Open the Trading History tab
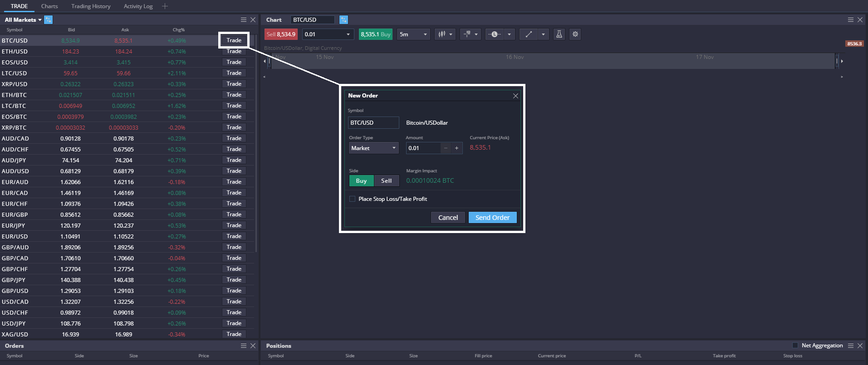Screen dimensions: 868x365 [91, 6]
